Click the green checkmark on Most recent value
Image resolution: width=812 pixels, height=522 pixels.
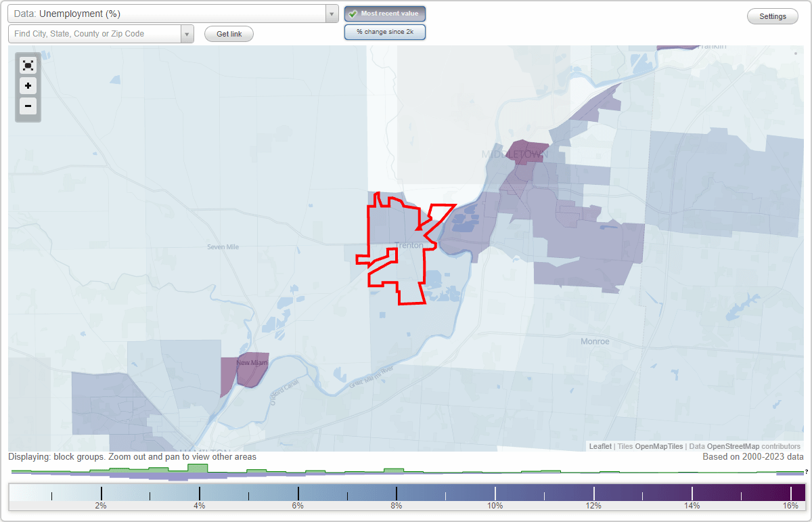353,13
